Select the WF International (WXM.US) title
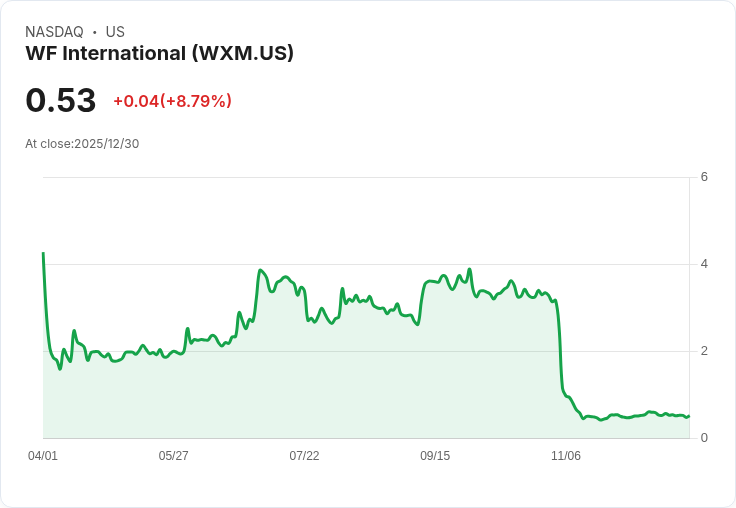The image size is (736, 508). (159, 54)
